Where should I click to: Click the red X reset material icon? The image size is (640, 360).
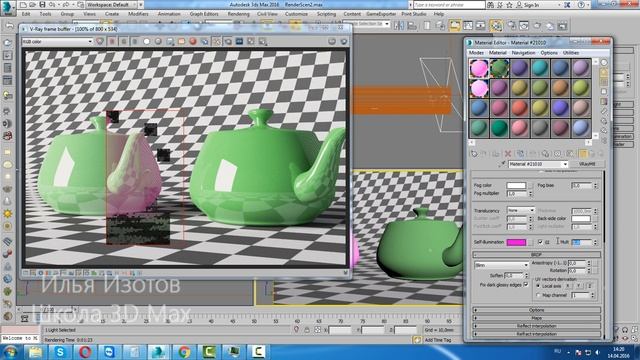(508, 154)
